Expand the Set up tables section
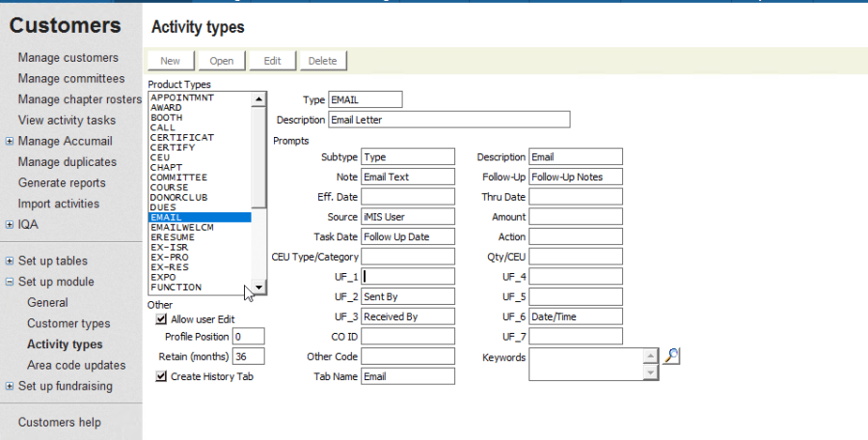The width and height of the screenshot is (868, 440). 9,261
